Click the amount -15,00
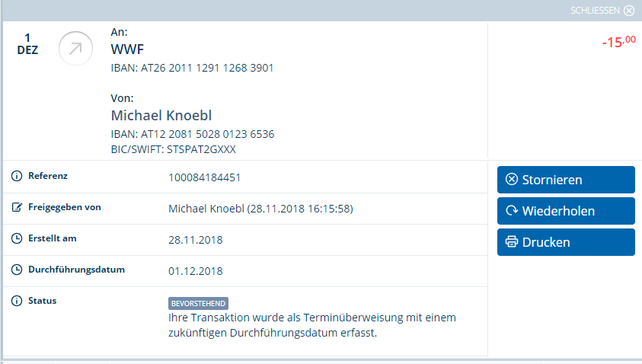642x364 pixels. click(x=618, y=42)
